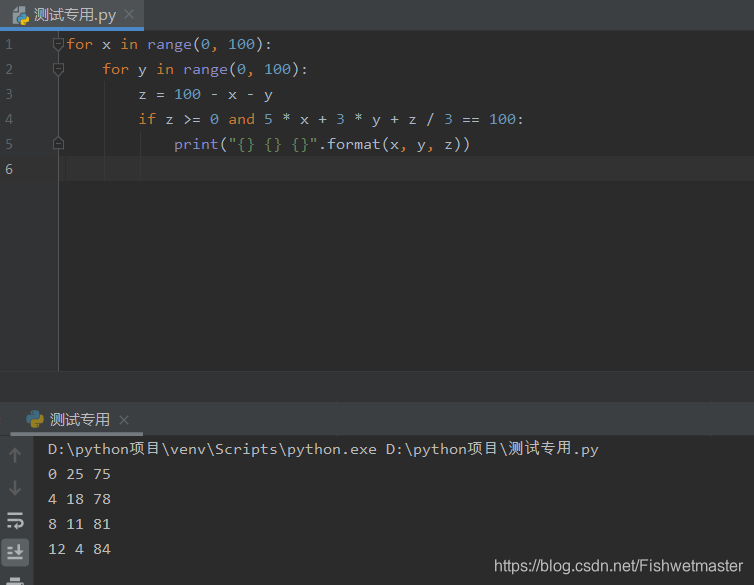This screenshot has width=754, height=585.
Task: Click 'range' in line 2 of code
Action: [x=205, y=70]
